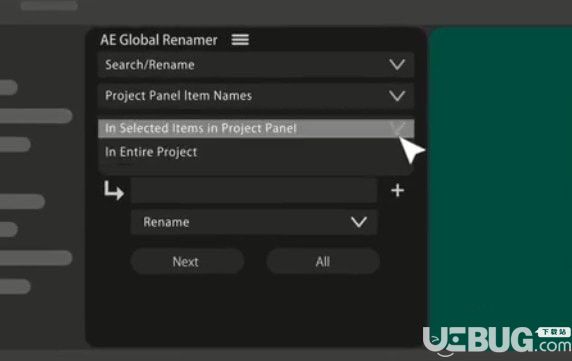Screen dimensions: 572x361
Task: Click the chevron on the highlighted scope row
Action: [398, 128]
